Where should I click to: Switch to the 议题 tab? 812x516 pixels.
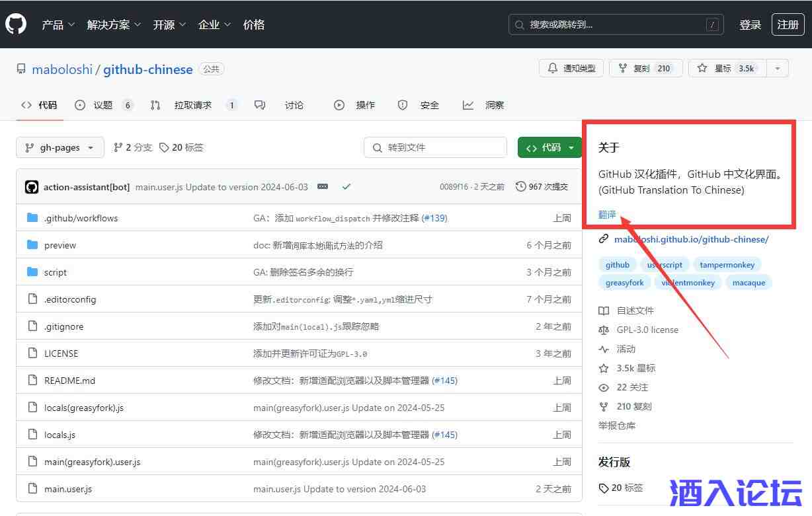(x=103, y=105)
